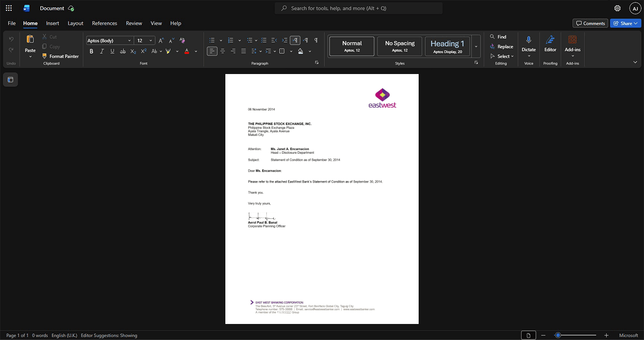Viewport: 644px width, 340px height.
Task: Open the Add-ins icon
Action: tap(572, 40)
